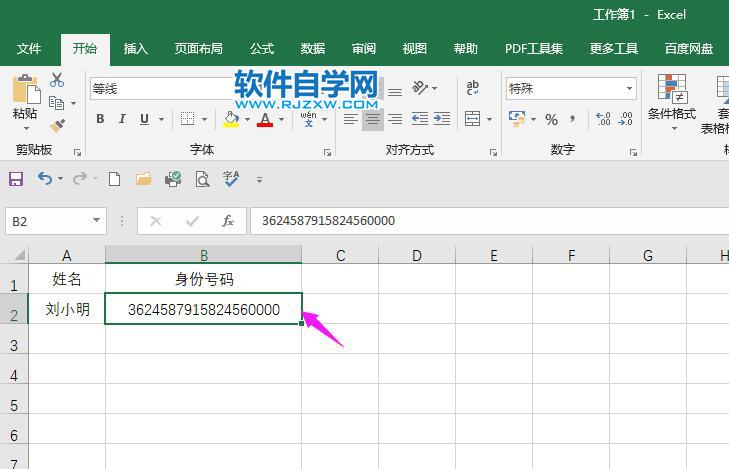
Task: Click Merge and Center icon
Action: coord(472,119)
